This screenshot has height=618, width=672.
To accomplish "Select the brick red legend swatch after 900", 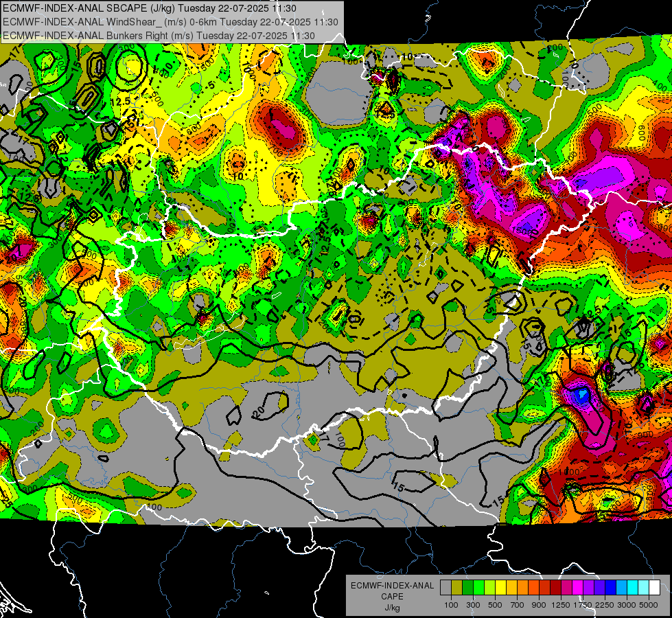I will click(545, 588).
